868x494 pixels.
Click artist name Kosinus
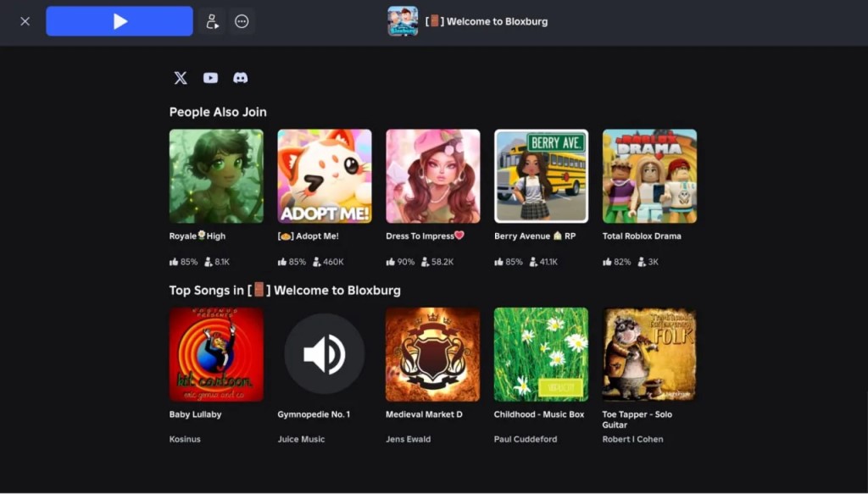pos(185,439)
